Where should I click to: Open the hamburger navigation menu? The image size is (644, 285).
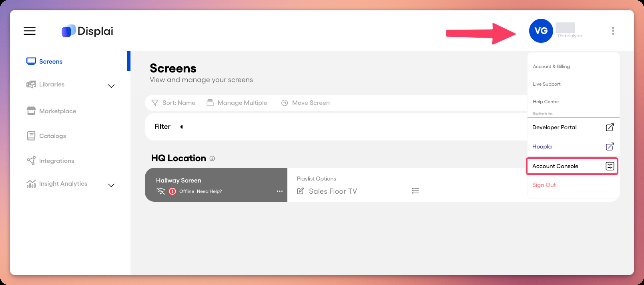pos(30,31)
